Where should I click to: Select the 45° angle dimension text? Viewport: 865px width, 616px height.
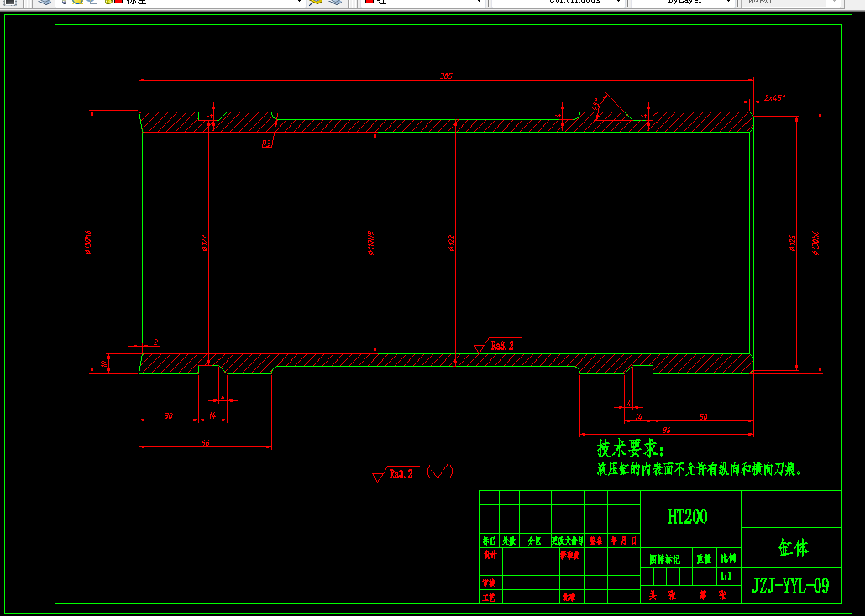(x=595, y=105)
